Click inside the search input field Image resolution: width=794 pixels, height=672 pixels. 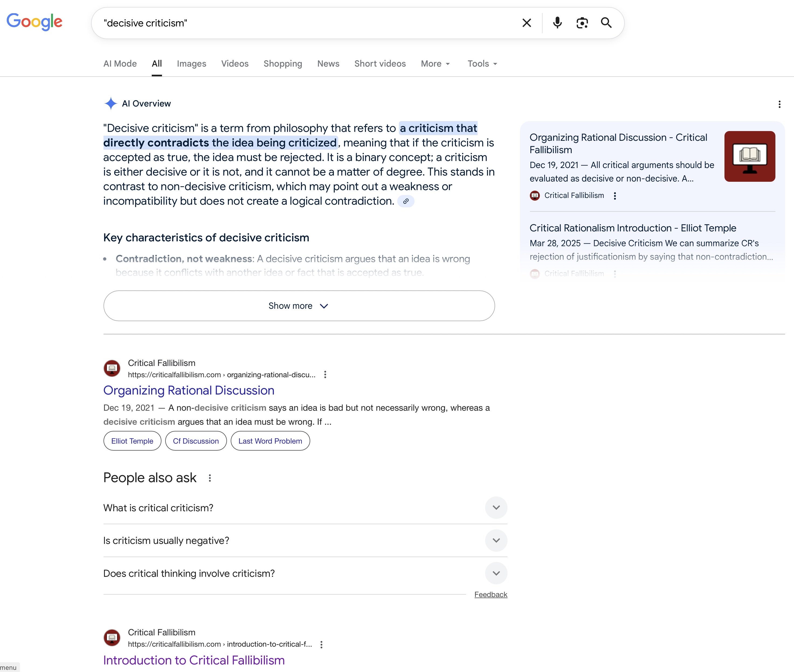tap(305, 23)
